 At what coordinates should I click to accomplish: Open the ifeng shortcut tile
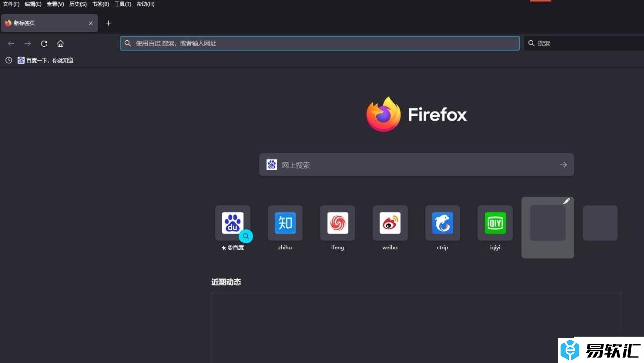coord(338,223)
